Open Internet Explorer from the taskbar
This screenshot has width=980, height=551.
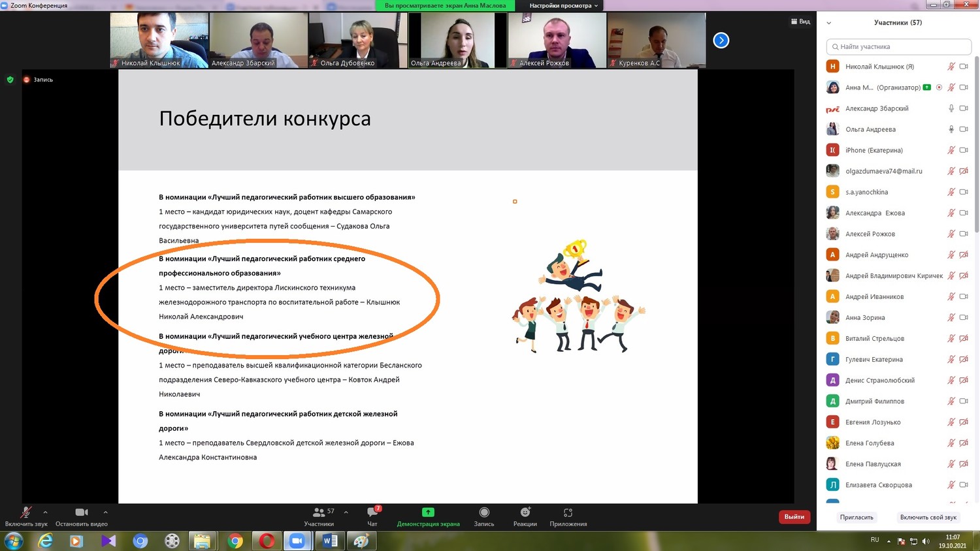(45, 541)
